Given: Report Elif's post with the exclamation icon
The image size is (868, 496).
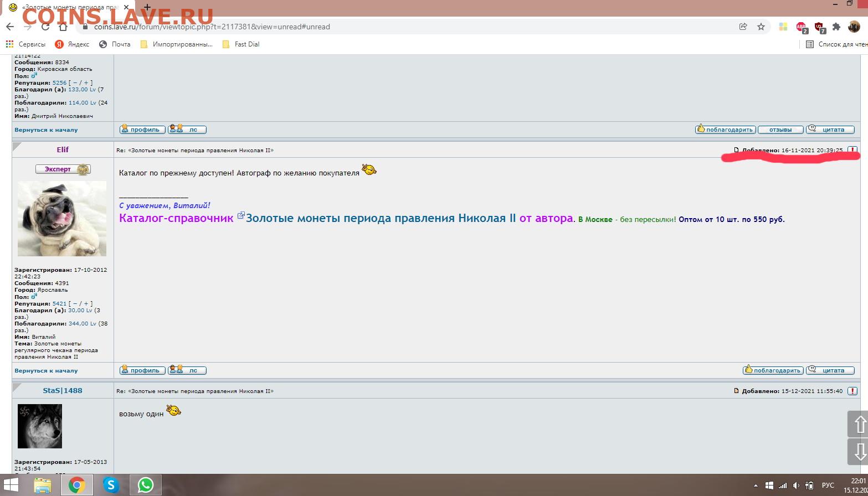Looking at the screenshot, I should tap(852, 150).
